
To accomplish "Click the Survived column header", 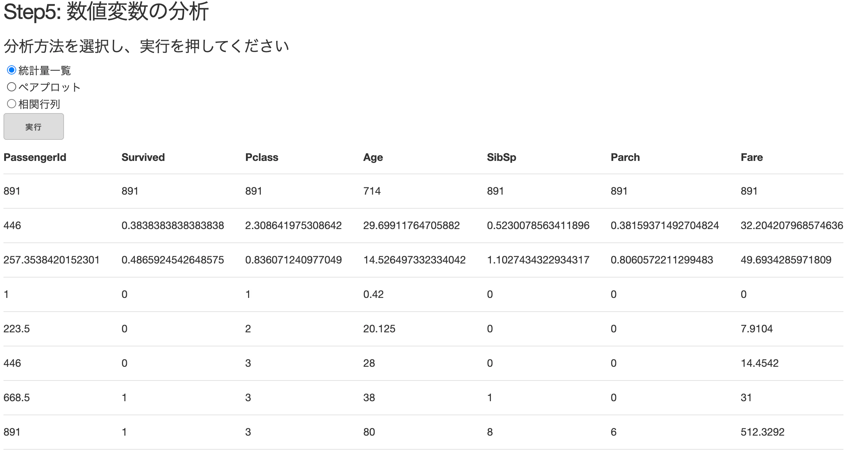I will [x=143, y=157].
